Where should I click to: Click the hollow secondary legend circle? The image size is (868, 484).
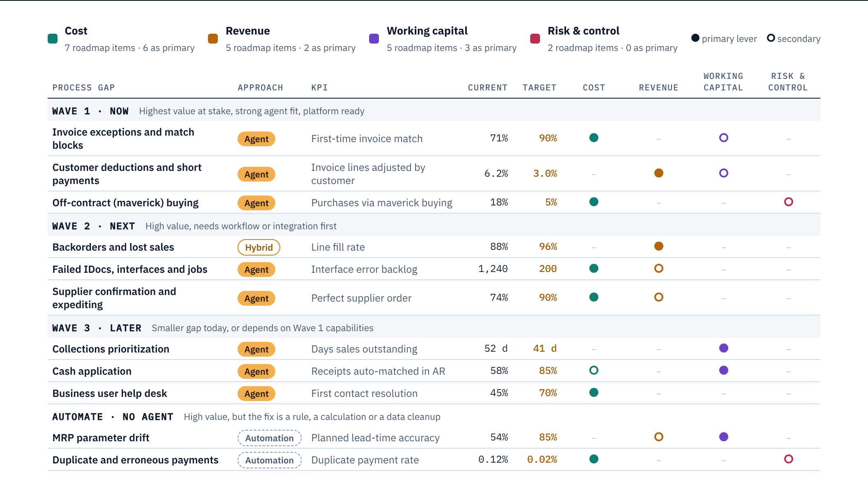(x=771, y=38)
